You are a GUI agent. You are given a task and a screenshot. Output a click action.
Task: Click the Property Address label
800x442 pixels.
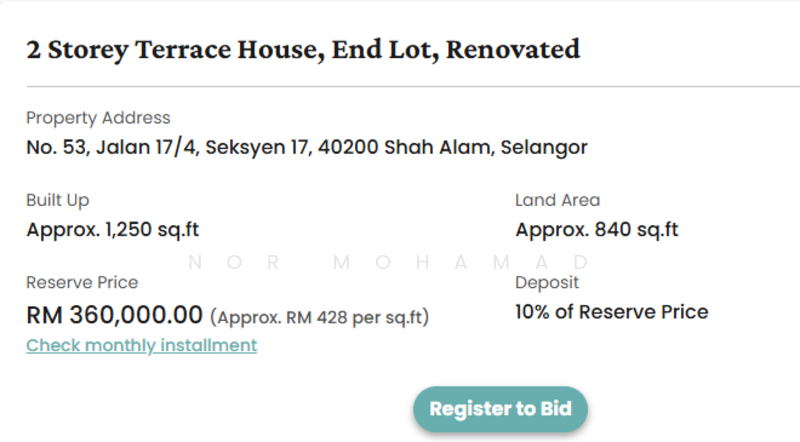click(x=98, y=118)
